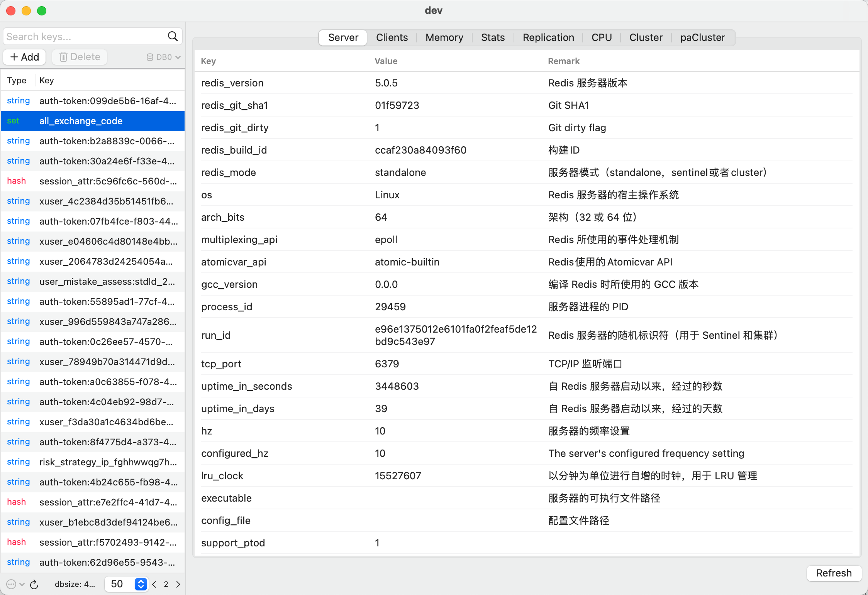The height and width of the screenshot is (595, 868).
Task: Click the database cylinder icon next to DB0
Action: (150, 57)
